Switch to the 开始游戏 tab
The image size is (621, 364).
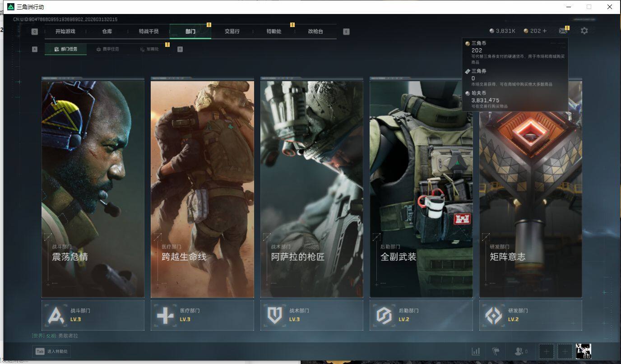point(65,32)
